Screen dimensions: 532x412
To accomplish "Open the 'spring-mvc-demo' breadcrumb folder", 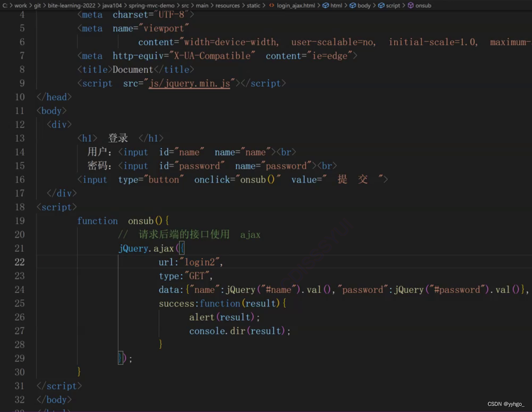I will [151, 6].
